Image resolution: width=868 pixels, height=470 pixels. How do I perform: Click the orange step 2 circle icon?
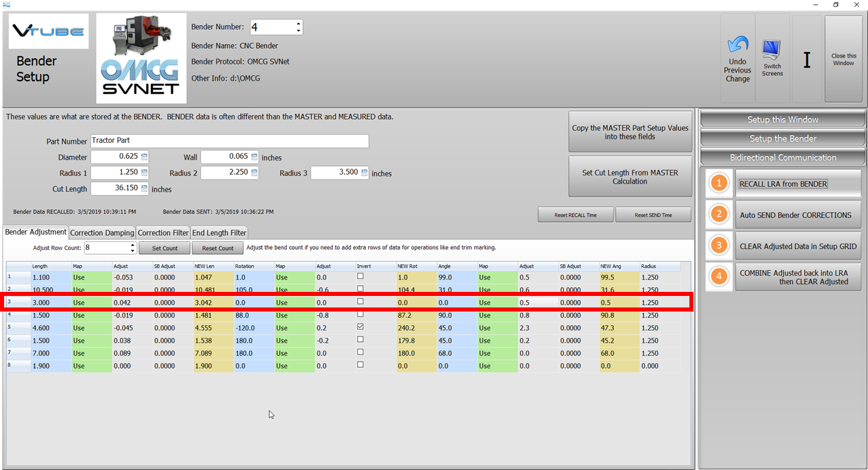tap(719, 215)
